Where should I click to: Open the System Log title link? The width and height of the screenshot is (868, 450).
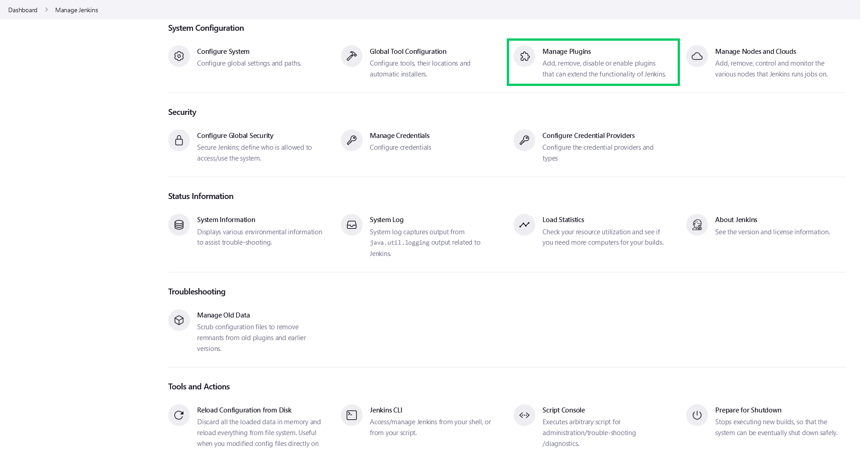point(387,220)
